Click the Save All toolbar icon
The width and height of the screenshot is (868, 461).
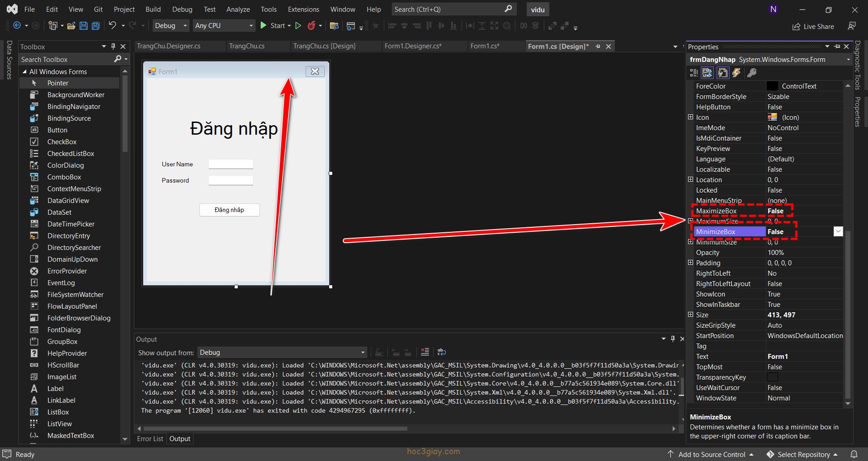tap(95, 26)
